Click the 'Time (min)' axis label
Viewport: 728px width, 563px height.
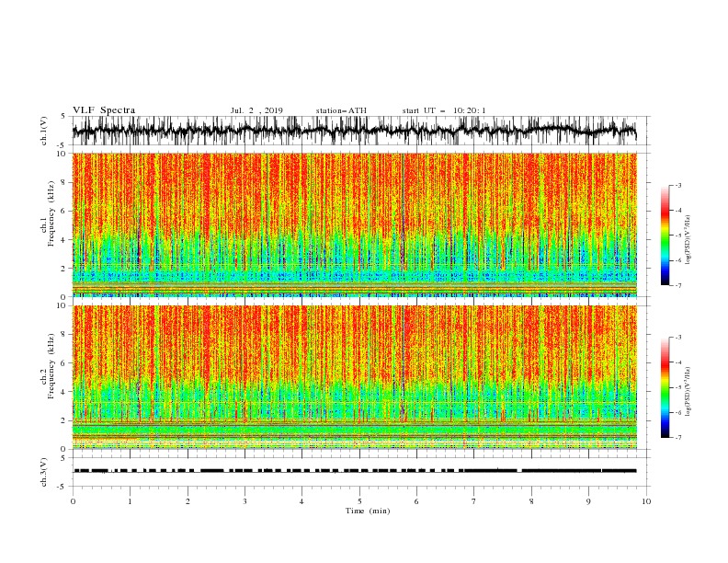coord(368,511)
